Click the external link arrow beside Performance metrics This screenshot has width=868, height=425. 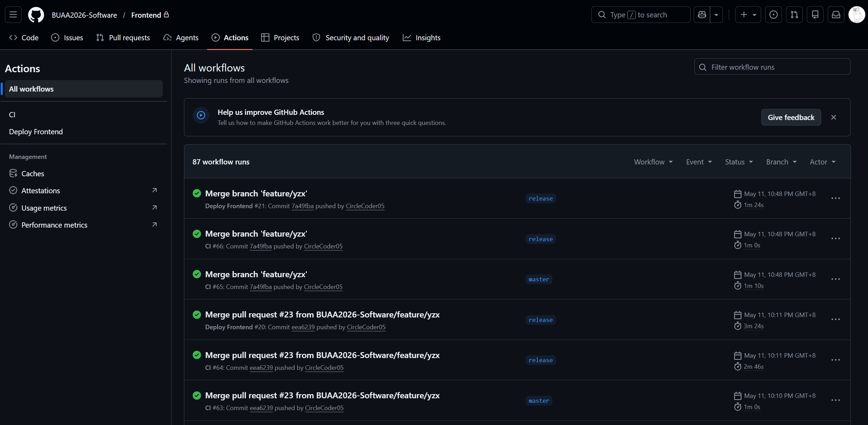click(155, 224)
